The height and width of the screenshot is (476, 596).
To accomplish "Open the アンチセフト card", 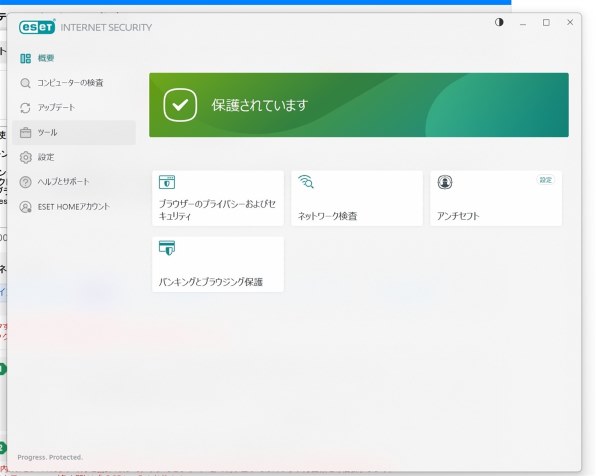I will (x=496, y=198).
